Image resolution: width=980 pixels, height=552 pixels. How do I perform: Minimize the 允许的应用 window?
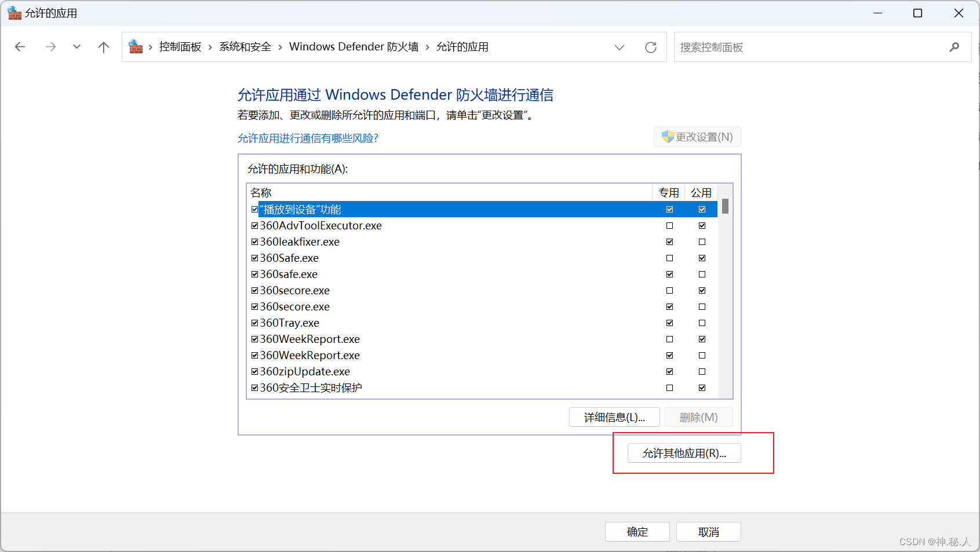coord(878,13)
